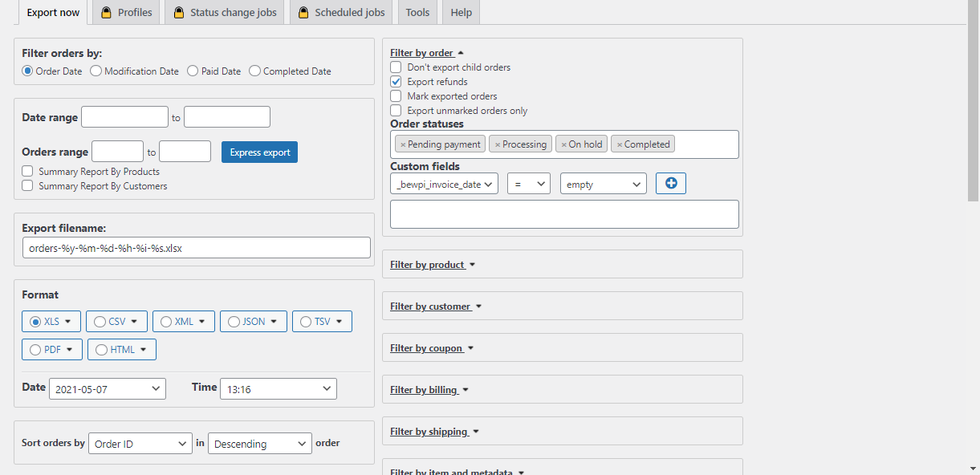Click the Date range start field
Viewport: 980px width, 475px height.
tap(124, 117)
